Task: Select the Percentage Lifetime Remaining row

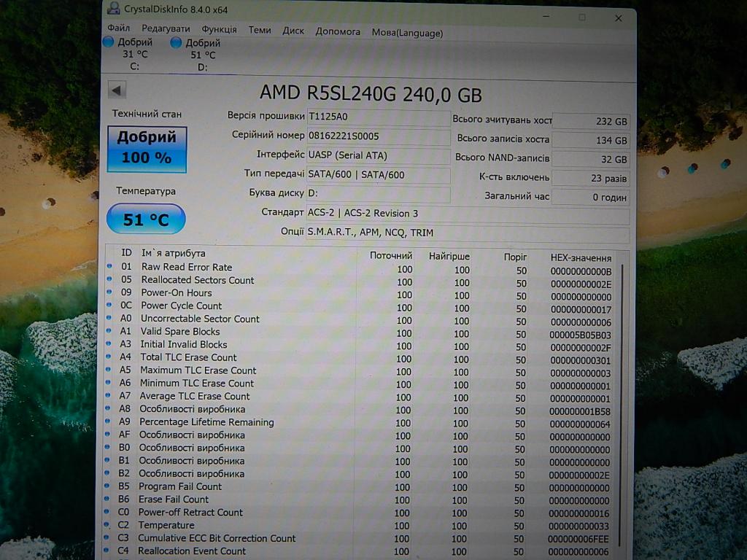Action: point(360,423)
